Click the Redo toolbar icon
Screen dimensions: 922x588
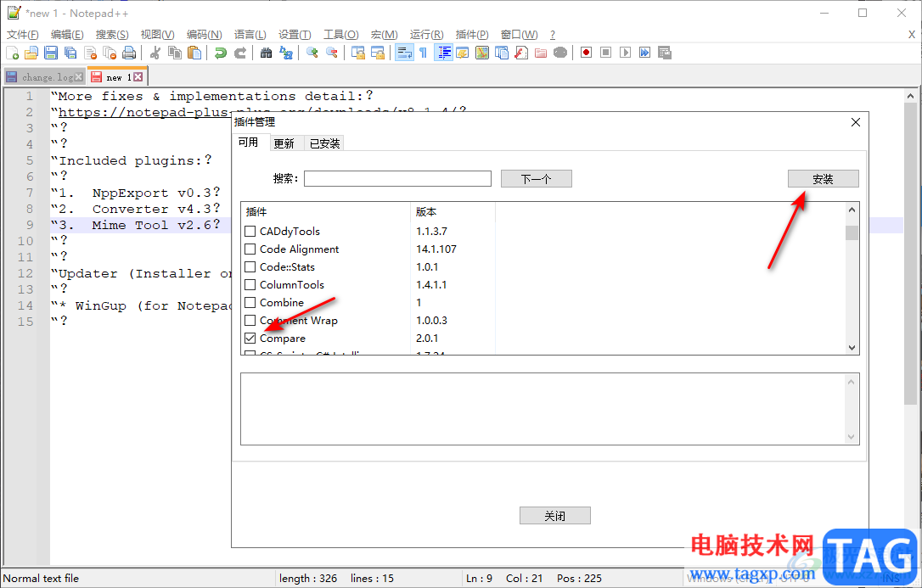pos(240,53)
